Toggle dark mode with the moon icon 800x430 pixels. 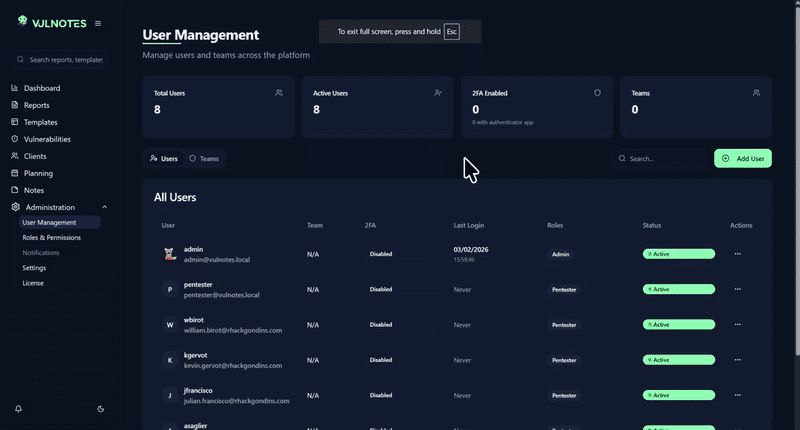[x=101, y=408]
